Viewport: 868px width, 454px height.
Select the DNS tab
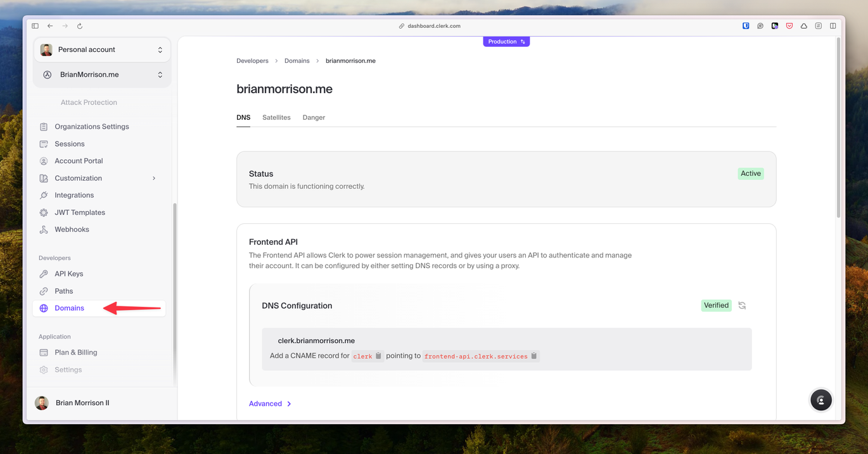(243, 117)
